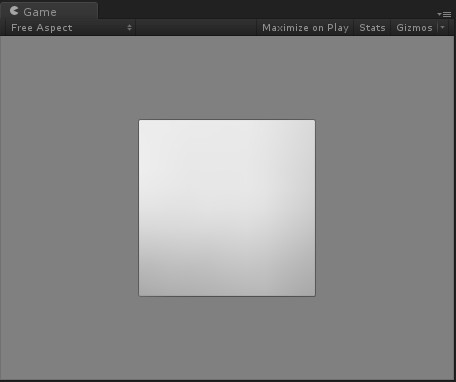Switch to the Game tab
Screen dimensions: 456x382
(x=49, y=11)
